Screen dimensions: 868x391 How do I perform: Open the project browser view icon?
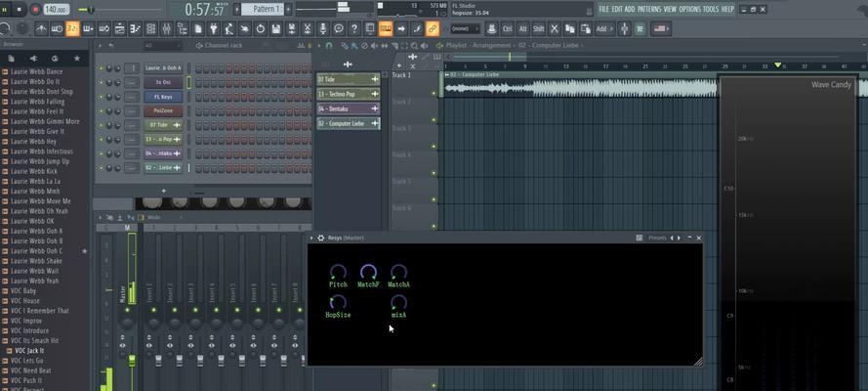click(x=181, y=28)
